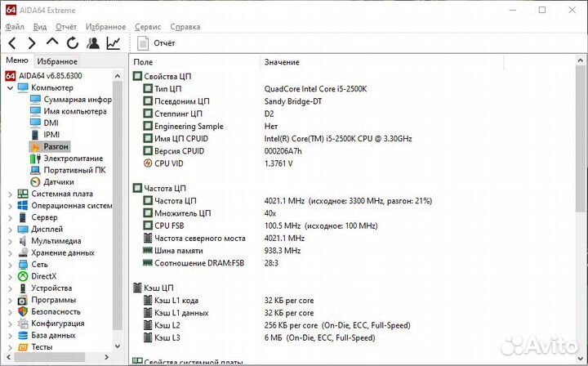Open the user manager icon in the toolbar

[93, 43]
